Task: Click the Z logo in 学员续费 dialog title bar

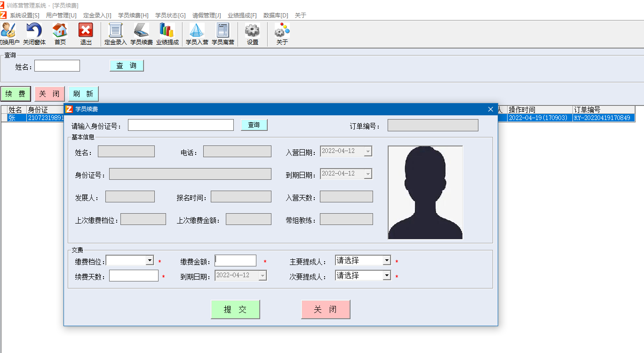Action: point(69,109)
